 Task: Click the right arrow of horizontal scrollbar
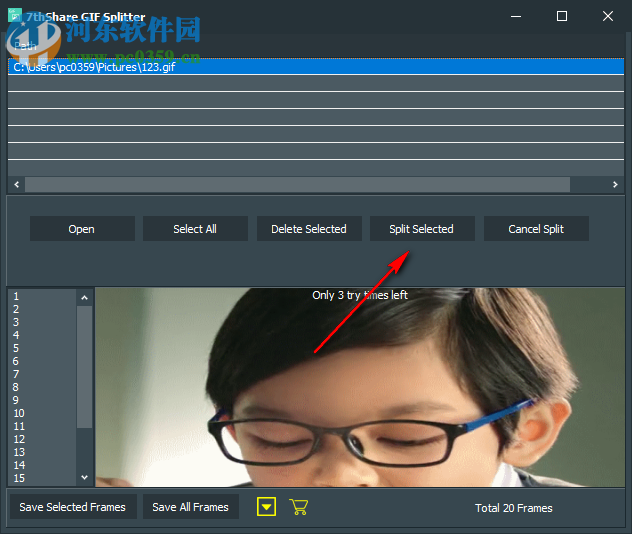pyautogui.click(x=615, y=185)
